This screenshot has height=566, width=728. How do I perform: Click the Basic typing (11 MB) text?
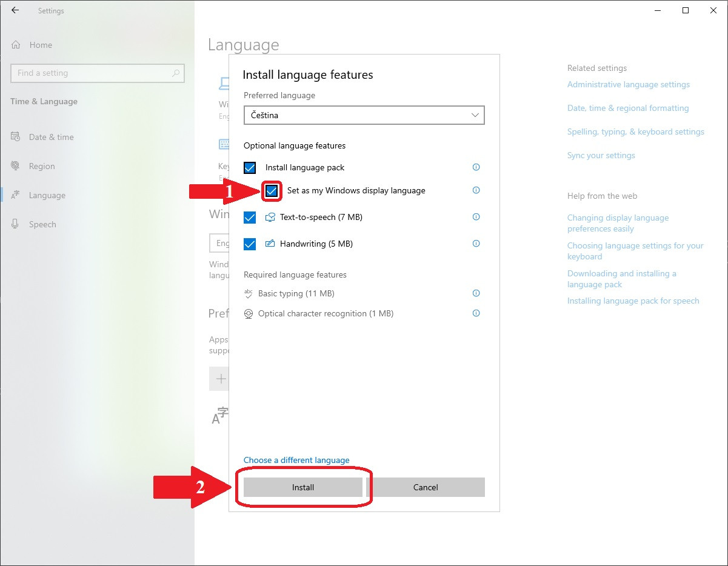click(296, 293)
